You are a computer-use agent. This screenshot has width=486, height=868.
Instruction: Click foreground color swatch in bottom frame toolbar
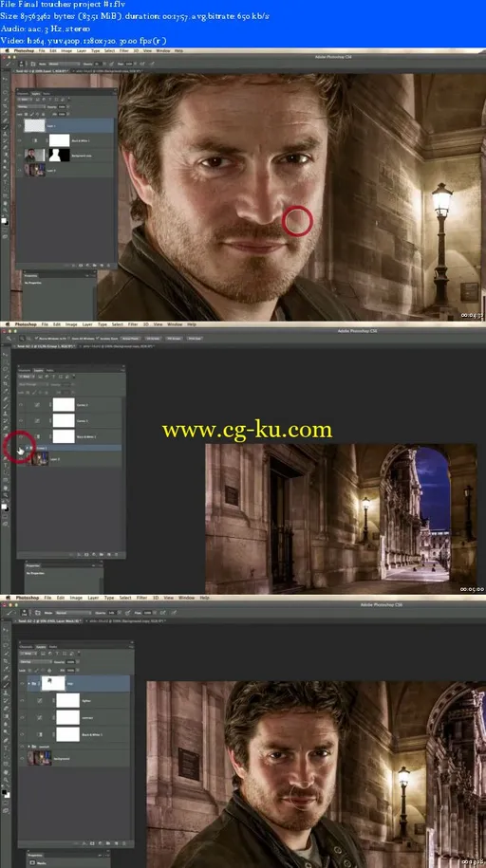pyautogui.click(x=4, y=791)
